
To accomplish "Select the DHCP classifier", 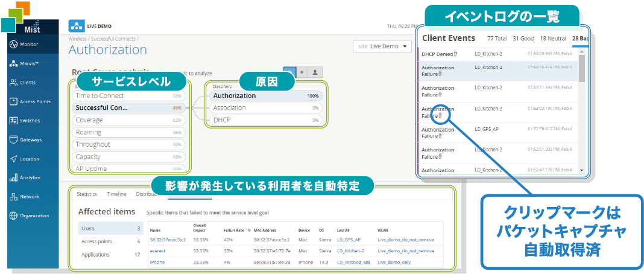I will 266,120.
